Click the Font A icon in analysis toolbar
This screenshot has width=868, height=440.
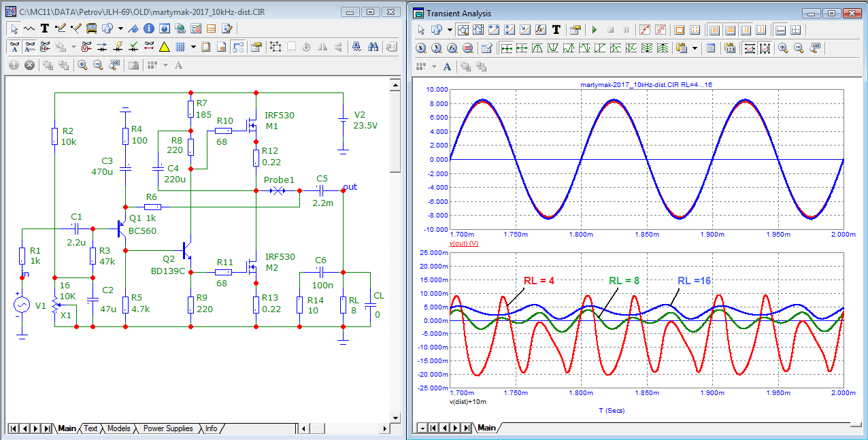[447, 67]
